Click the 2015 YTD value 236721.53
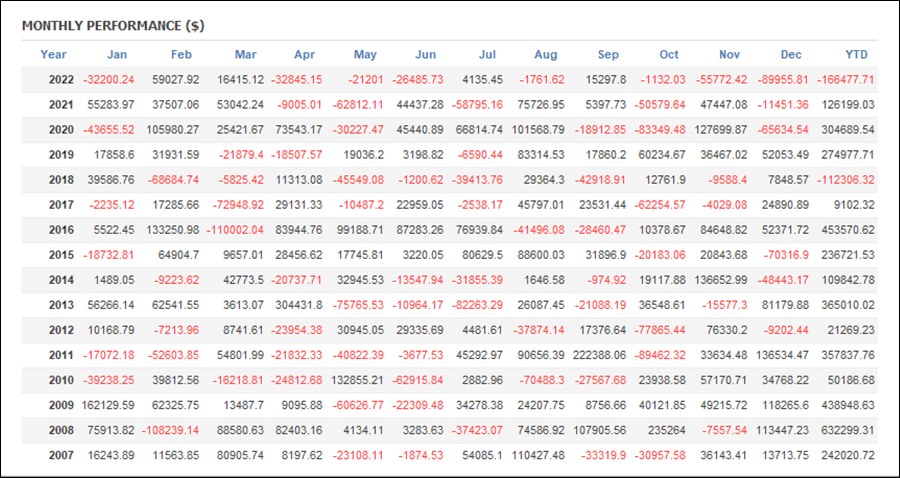900x478 pixels. [848, 255]
